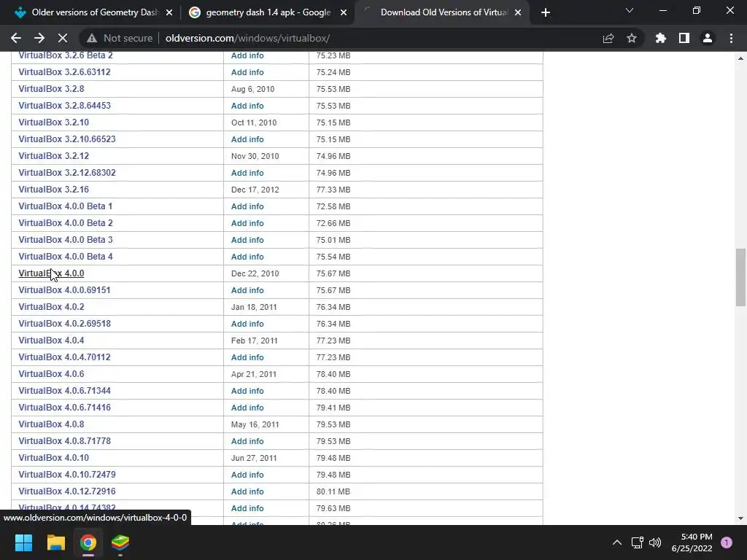Open the Chrome profile menu
This screenshot has width=747, height=560.
pos(708,38)
